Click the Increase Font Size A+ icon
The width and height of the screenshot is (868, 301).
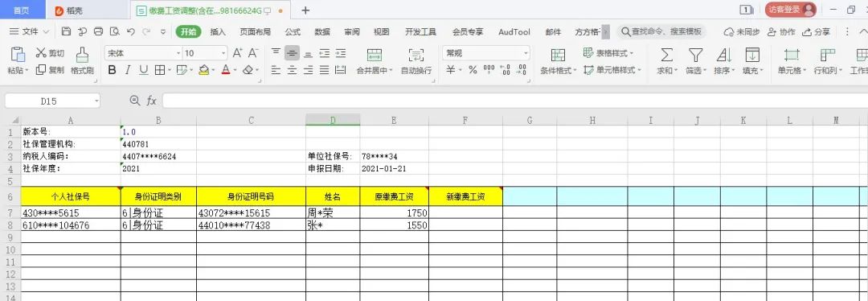pyautogui.click(x=237, y=52)
